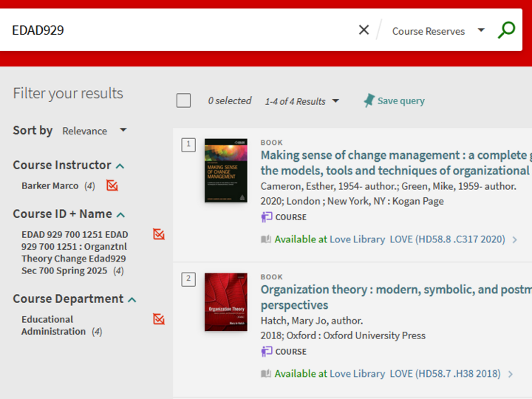Screen dimensions: 532x399
Task: Toggle the select all results checkbox
Action: pyautogui.click(x=183, y=100)
